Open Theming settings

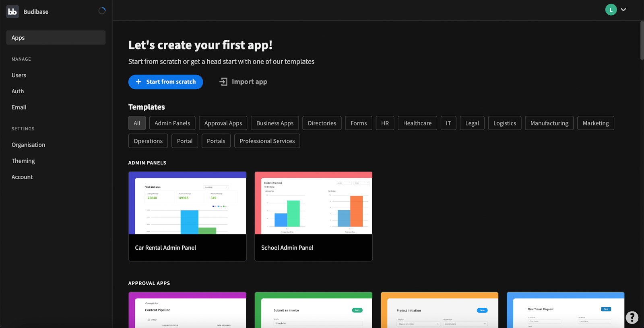tap(23, 161)
